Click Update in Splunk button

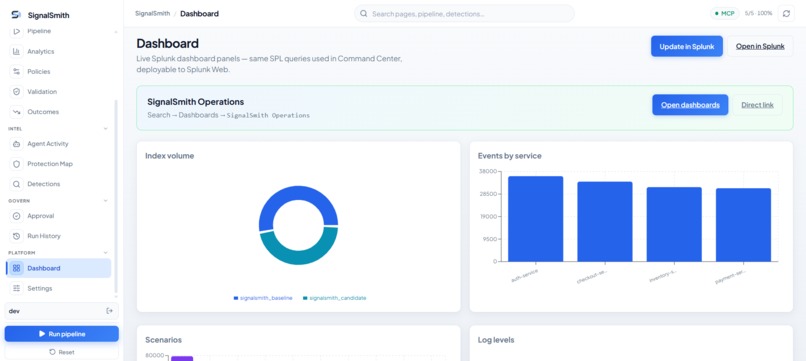pos(687,46)
